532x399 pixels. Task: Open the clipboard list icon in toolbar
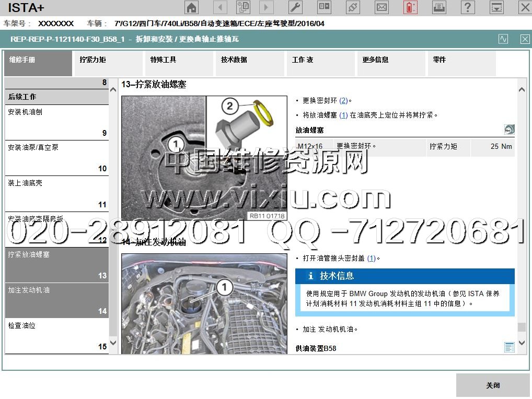click(244, 7)
